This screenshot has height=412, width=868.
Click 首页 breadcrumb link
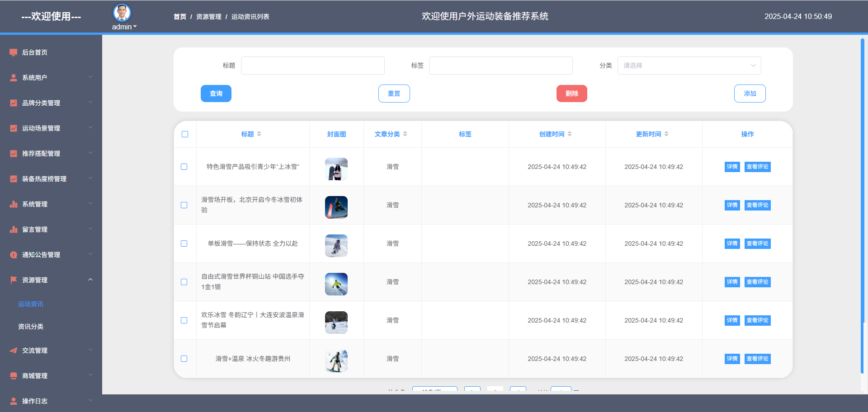click(180, 17)
